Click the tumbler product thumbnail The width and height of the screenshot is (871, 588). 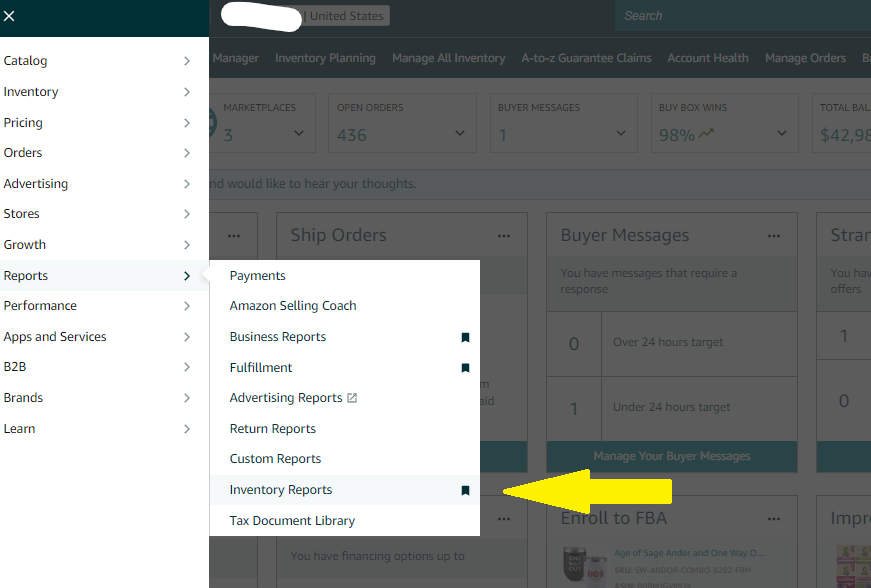coord(584,566)
